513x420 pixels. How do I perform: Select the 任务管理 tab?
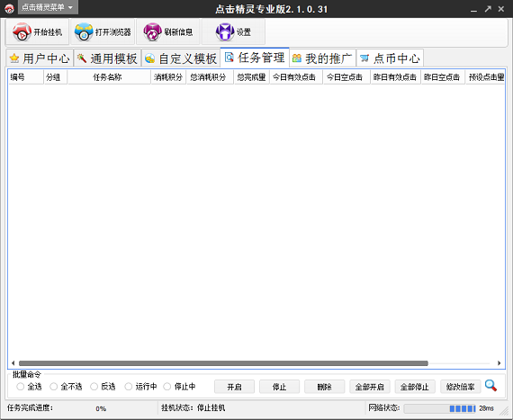click(x=255, y=58)
